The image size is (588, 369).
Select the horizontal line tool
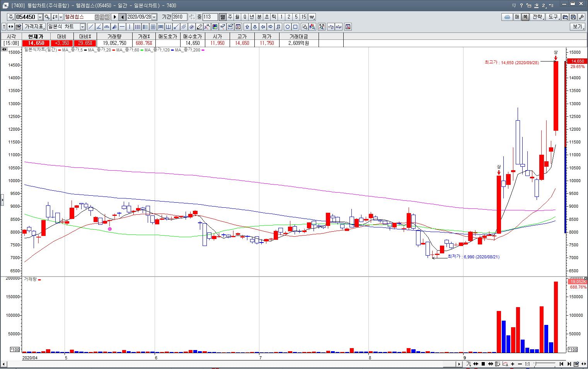click(x=122, y=27)
